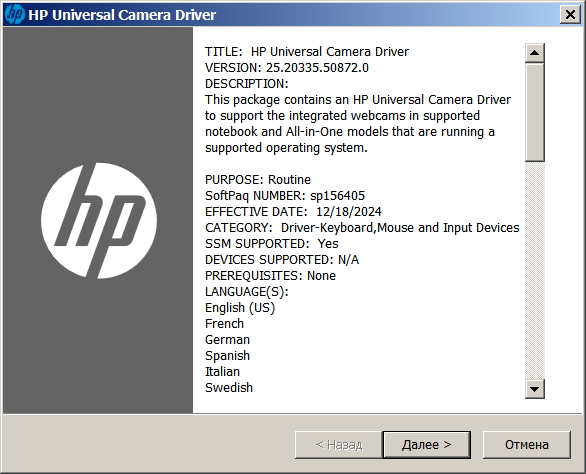The image size is (586, 474).
Task: Click EFFECTIVE DATE: 12/18/2024 line
Action: point(293,212)
